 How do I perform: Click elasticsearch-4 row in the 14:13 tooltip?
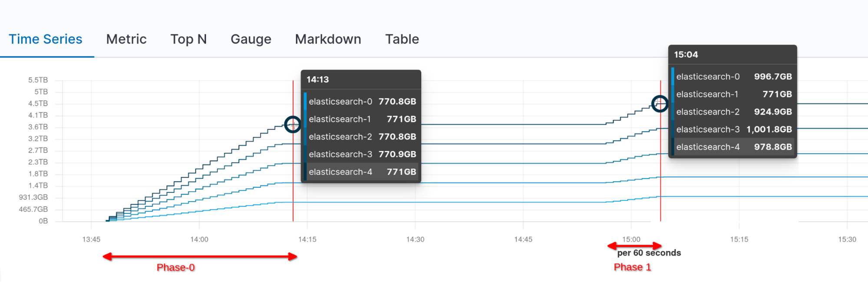point(361,172)
